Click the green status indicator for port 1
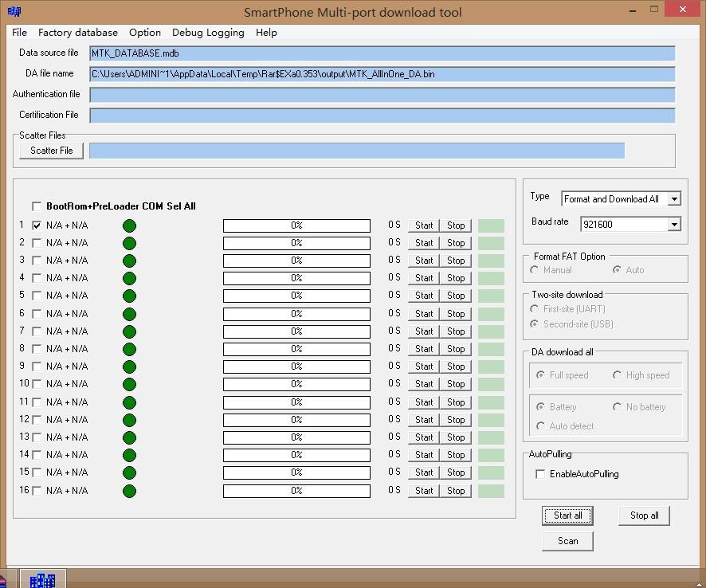The height and width of the screenshot is (588, 706). (x=129, y=225)
